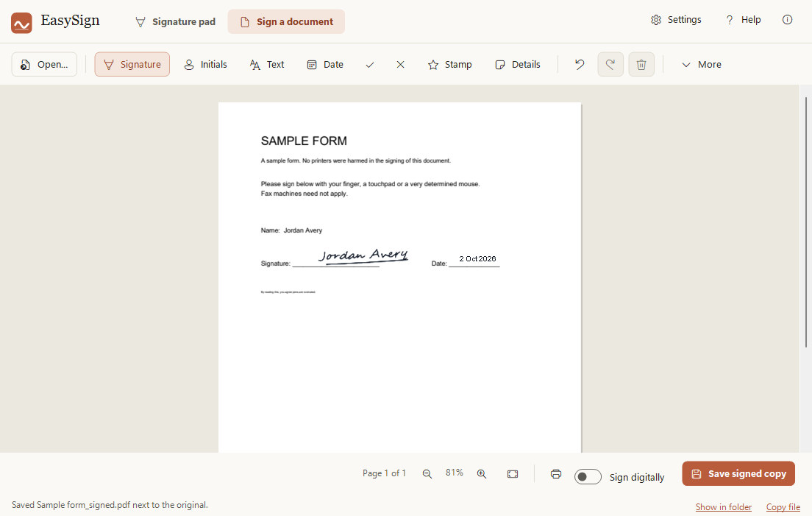The height and width of the screenshot is (516, 812).
Task: Click the Show in folder link
Action: (724, 507)
